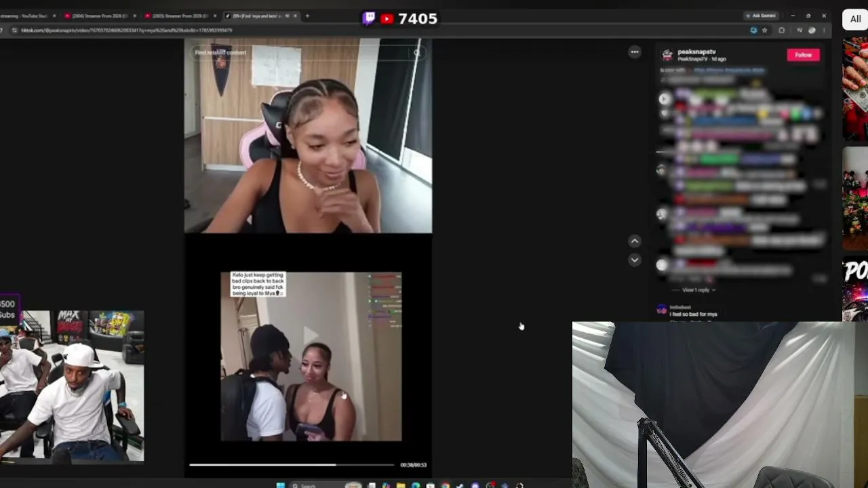Click the 'I feel so bad for mya' commenter avatar

662,310
